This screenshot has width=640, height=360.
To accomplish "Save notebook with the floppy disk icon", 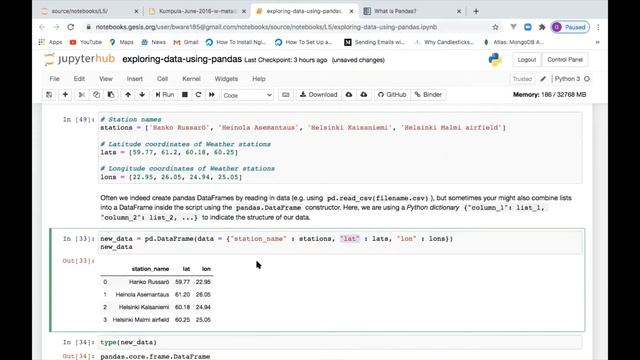I will click(49, 95).
